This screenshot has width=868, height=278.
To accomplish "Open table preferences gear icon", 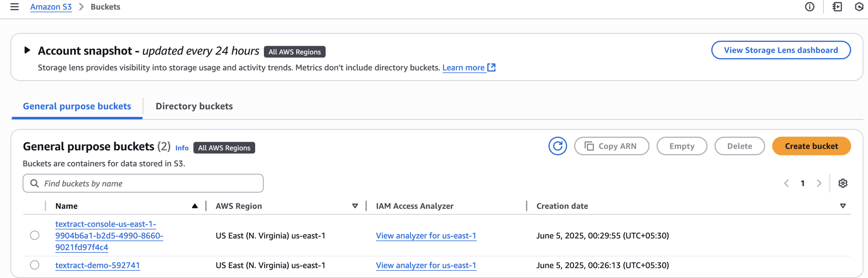I will coord(843,183).
